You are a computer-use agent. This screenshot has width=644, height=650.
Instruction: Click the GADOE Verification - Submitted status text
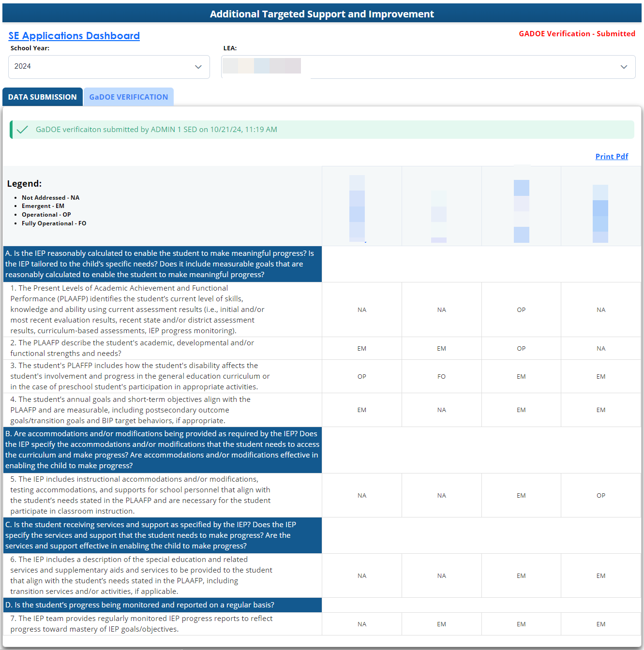coord(577,34)
